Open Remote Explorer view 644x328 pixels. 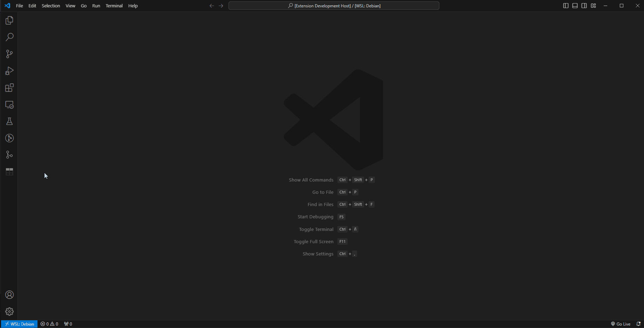9,104
